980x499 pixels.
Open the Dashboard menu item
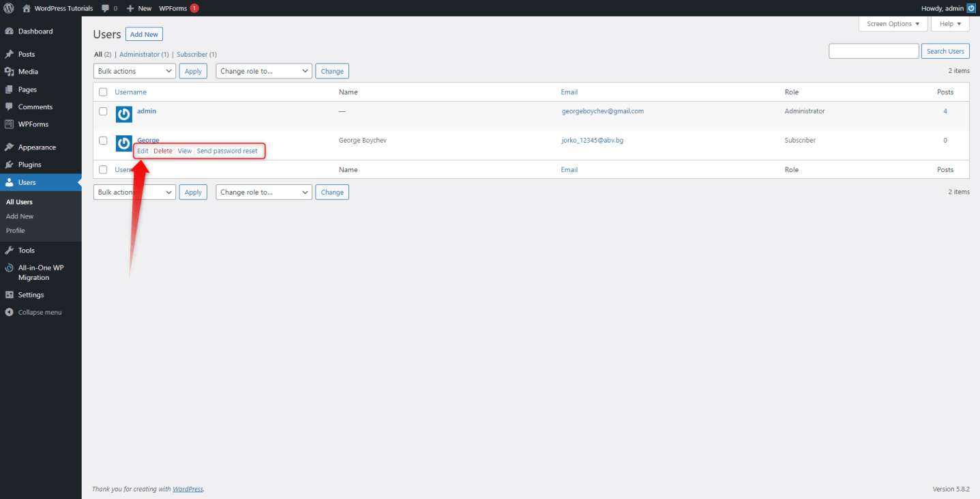(x=35, y=31)
